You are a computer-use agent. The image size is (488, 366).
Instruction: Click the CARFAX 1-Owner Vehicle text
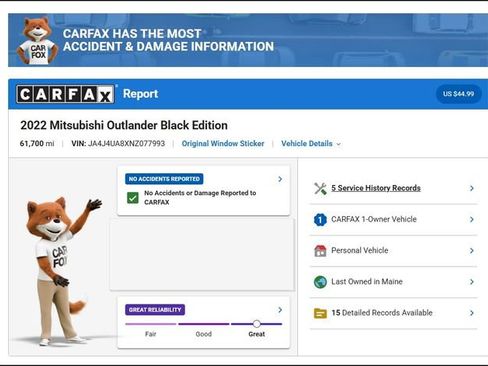click(374, 219)
